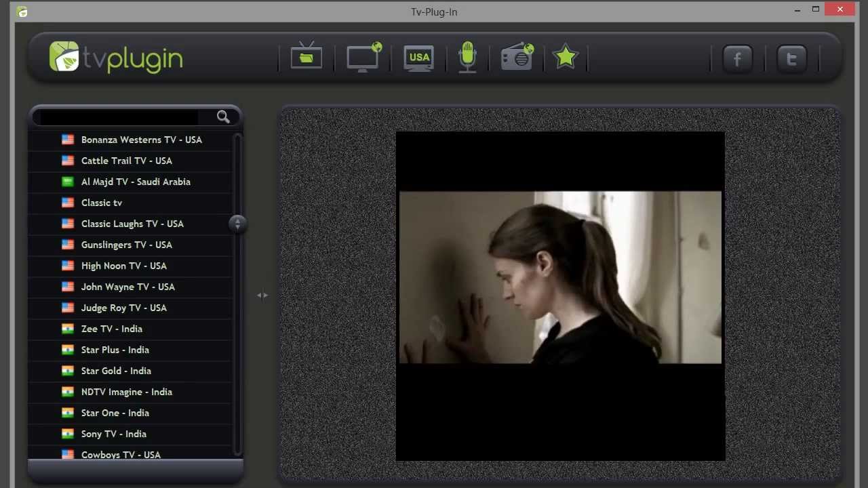Open the radio stations icon
The height and width of the screenshot is (488, 868).
pos(517,57)
